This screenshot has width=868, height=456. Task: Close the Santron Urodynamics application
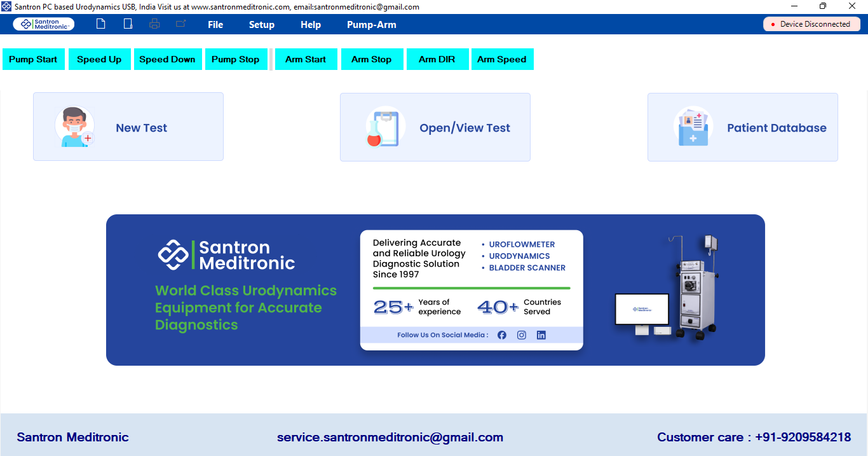point(852,6)
